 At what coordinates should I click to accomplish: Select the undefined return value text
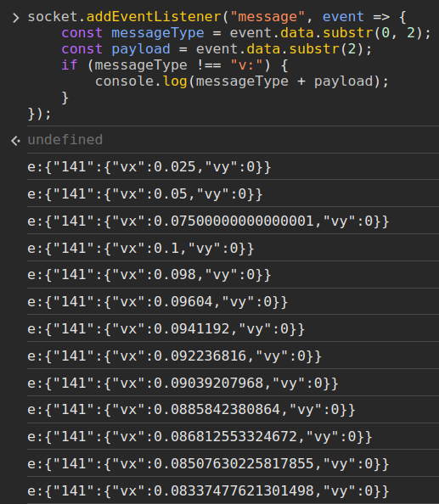[x=65, y=140]
